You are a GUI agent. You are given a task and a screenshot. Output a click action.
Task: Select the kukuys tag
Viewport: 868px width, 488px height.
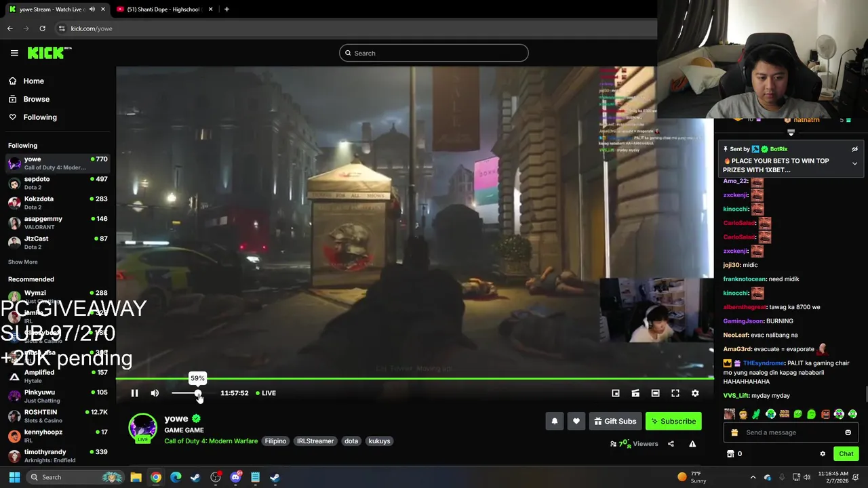pyautogui.click(x=379, y=441)
